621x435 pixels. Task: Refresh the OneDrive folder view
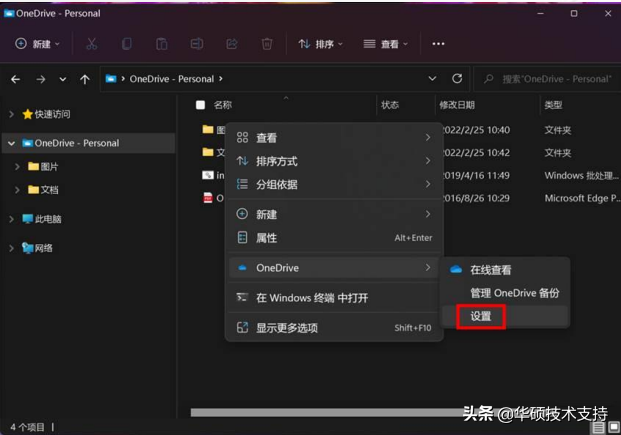coord(457,78)
